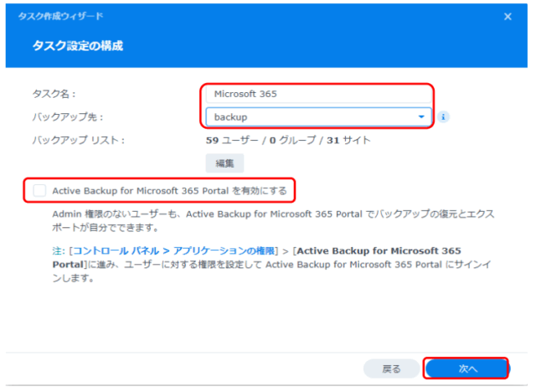Focus the タスク名 field containing Microsoft 365
The height and width of the screenshot is (392, 536).
[317, 94]
